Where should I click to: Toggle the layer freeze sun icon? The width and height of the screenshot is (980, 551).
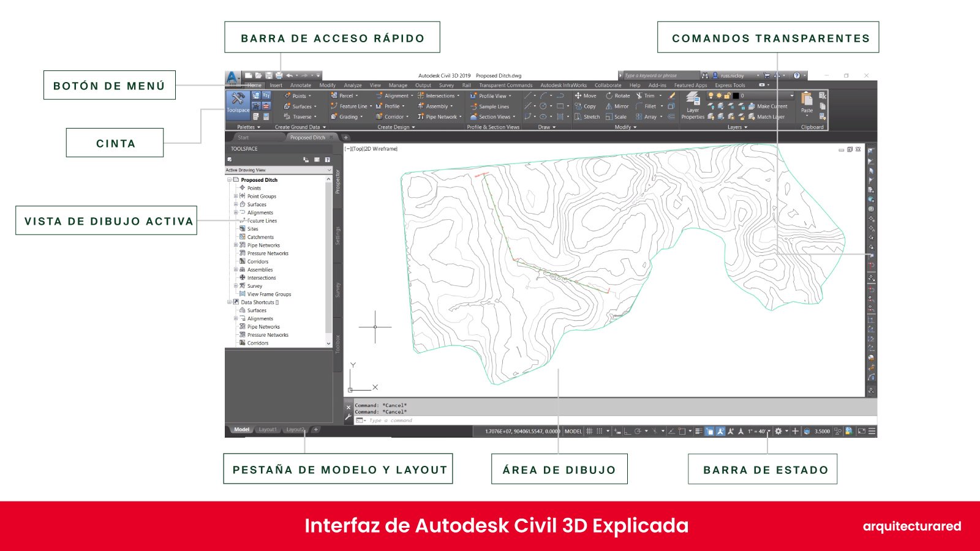[x=719, y=96]
